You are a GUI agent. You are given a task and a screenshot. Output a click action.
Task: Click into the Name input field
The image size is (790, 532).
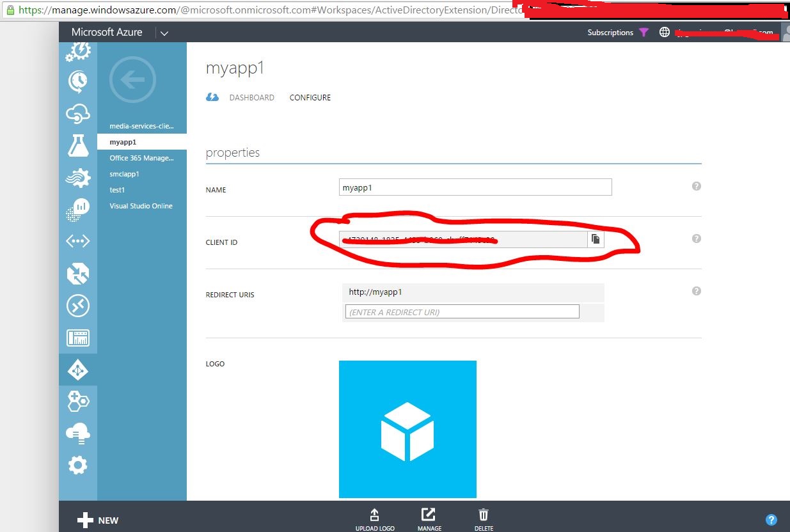(475, 187)
